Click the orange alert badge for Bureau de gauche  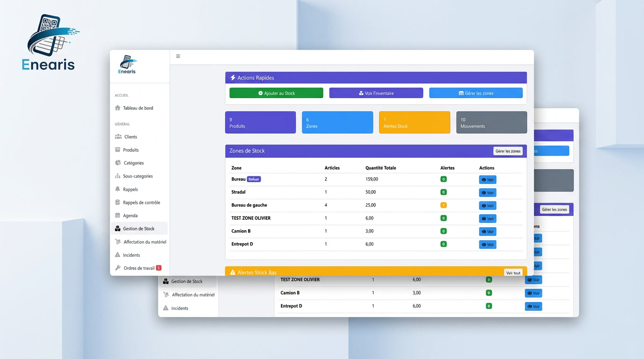click(x=443, y=205)
